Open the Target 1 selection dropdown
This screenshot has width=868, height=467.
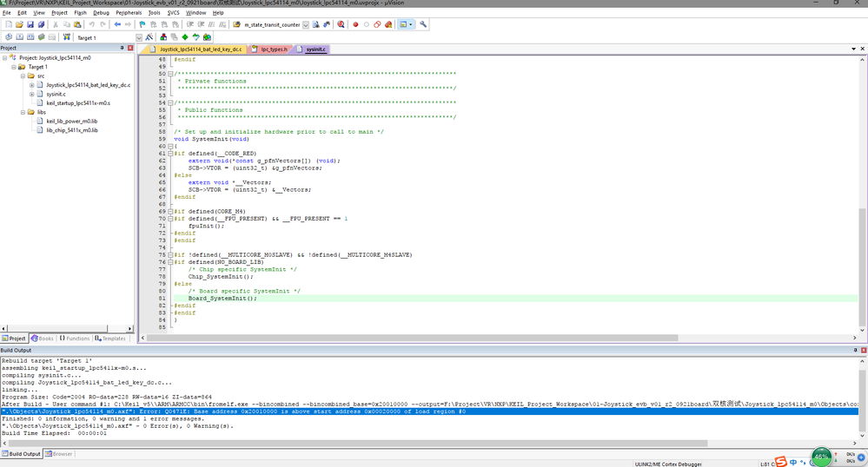139,37
